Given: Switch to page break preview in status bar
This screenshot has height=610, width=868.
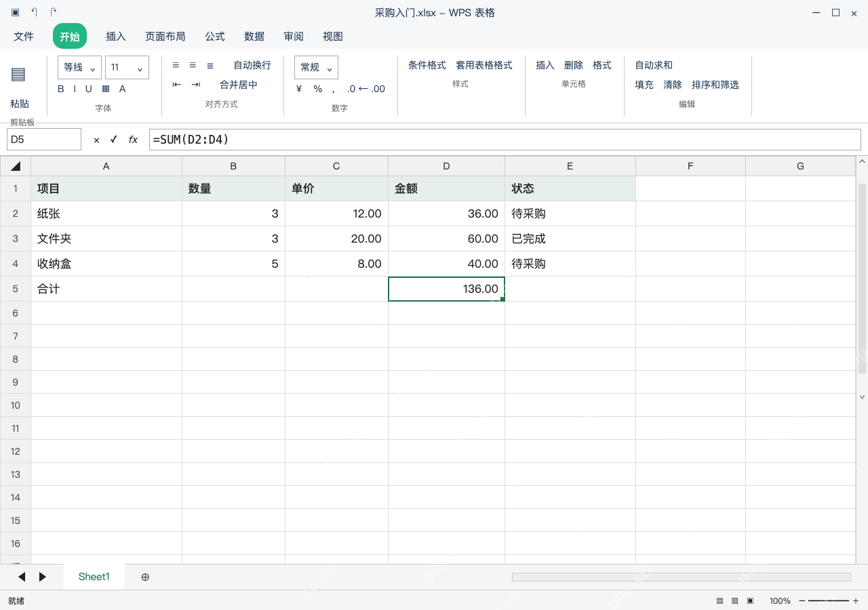Looking at the screenshot, I should coord(750,601).
